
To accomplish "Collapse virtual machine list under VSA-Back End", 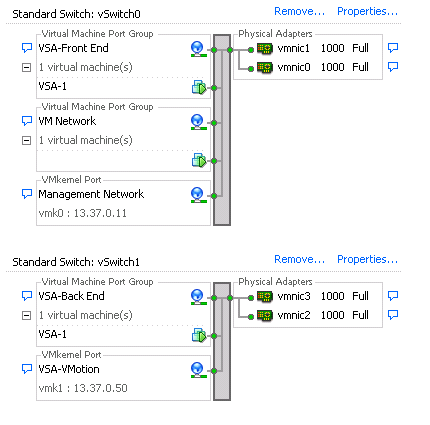I will (x=26, y=315).
